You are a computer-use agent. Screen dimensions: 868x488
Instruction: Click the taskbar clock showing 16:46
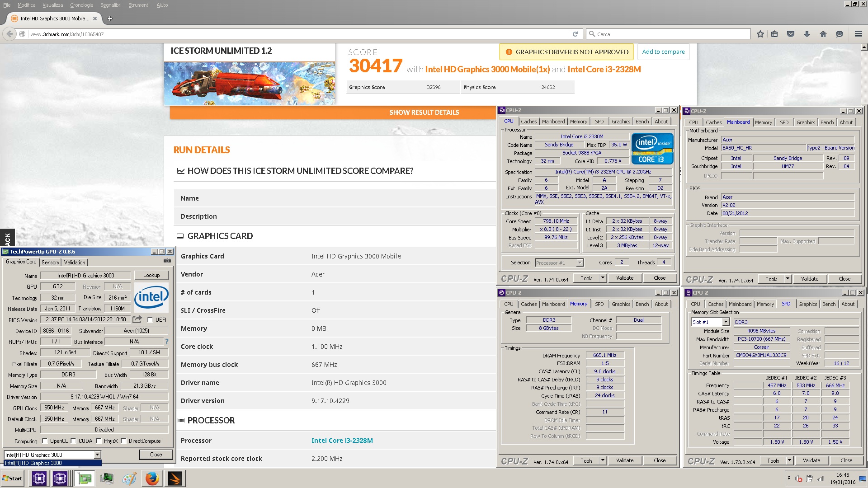842,475
